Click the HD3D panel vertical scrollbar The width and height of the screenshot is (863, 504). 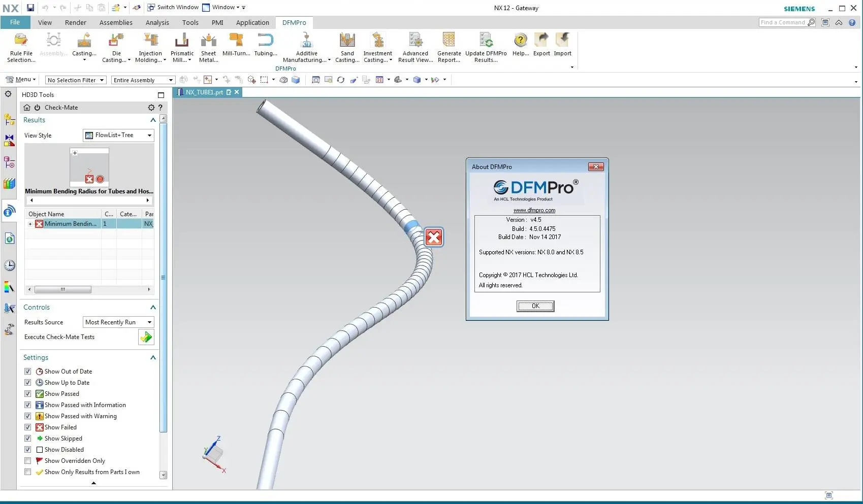click(164, 277)
